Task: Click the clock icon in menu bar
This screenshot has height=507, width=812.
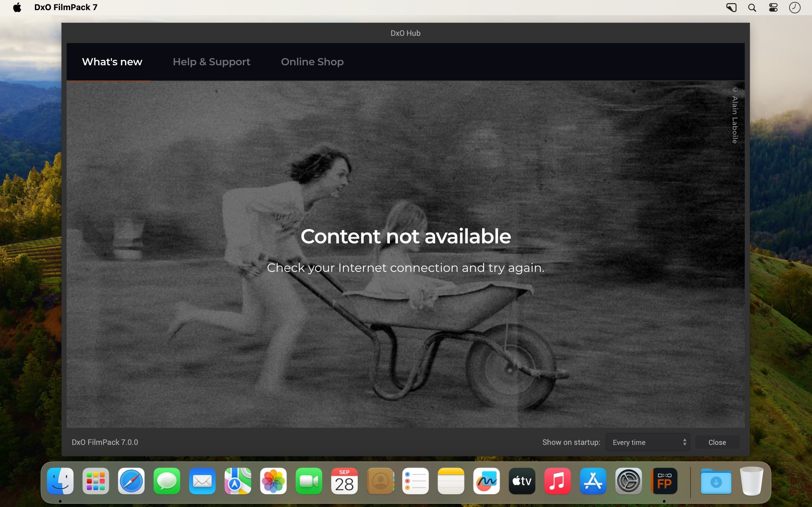Action: [x=795, y=8]
